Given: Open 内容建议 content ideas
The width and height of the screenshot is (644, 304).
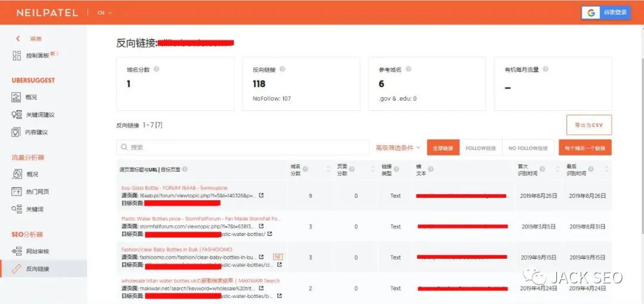Looking at the screenshot, I should [x=30, y=132].
